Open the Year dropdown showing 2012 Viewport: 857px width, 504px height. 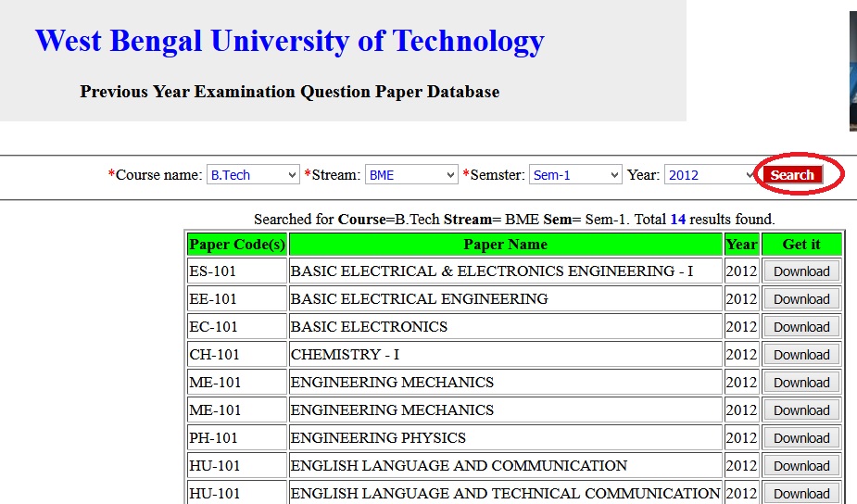[711, 175]
